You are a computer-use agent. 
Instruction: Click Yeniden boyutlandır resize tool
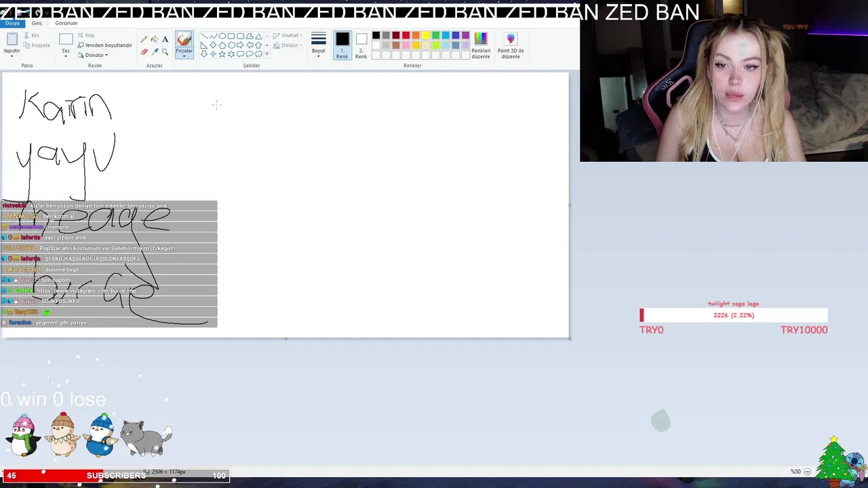[x=104, y=45]
